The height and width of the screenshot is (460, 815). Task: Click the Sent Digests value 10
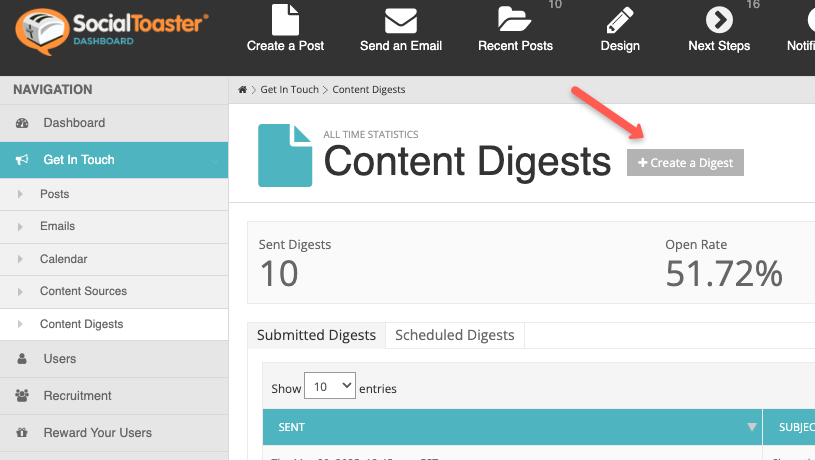tap(279, 274)
